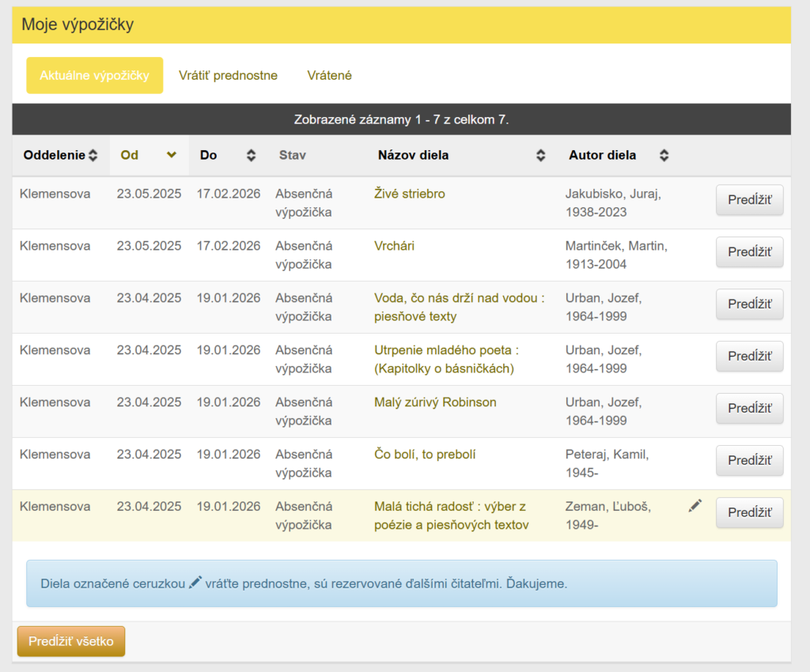Viewport: 810px width, 672px height.
Task: Click pencil icon in blue notice box
Action: (195, 583)
